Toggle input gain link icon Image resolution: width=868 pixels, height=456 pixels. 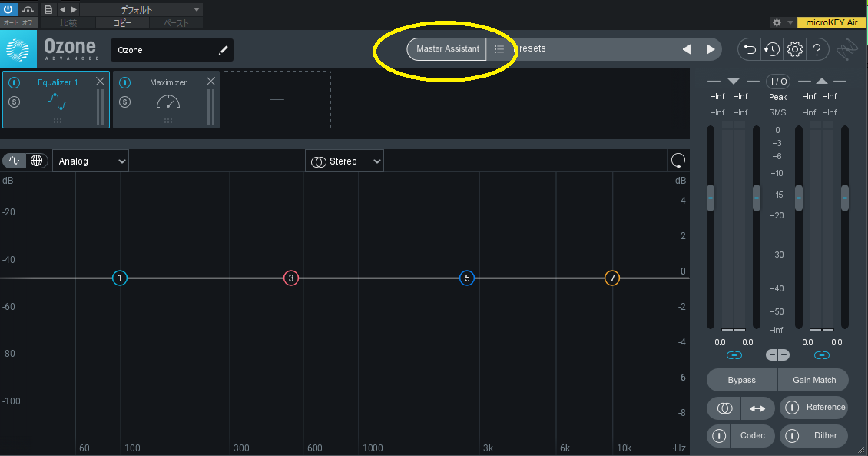point(734,355)
